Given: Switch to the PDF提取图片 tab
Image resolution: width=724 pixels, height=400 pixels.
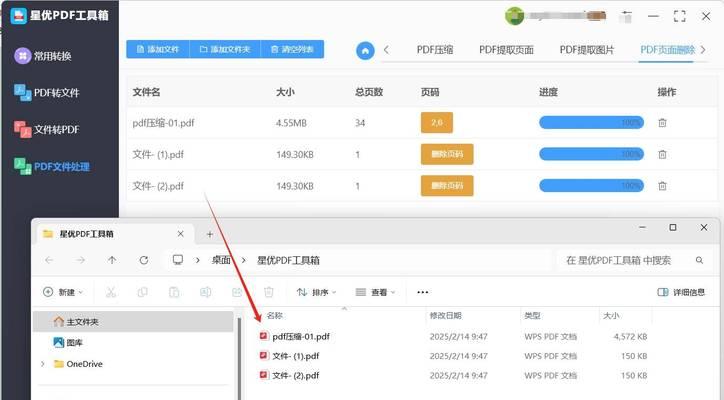Looking at the screenshot, I should point(587,50).
